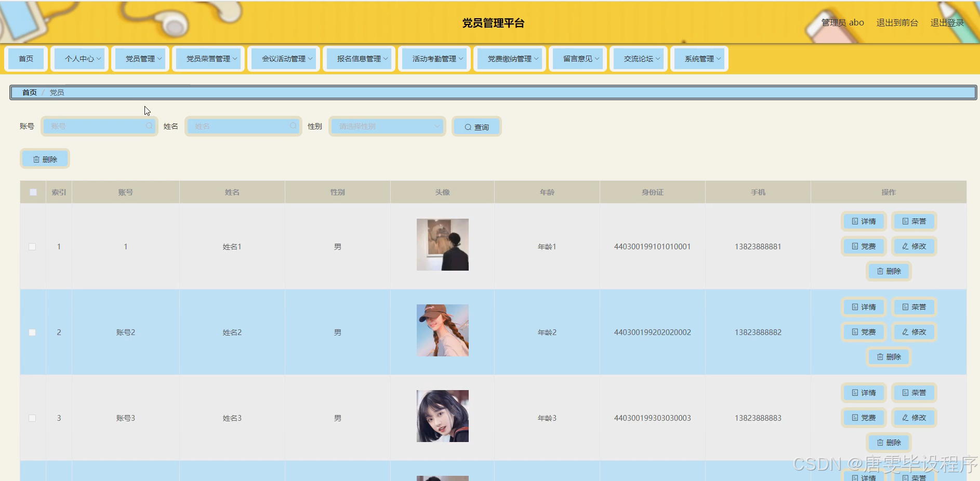Click the search icon in 姓名 field

293,126
